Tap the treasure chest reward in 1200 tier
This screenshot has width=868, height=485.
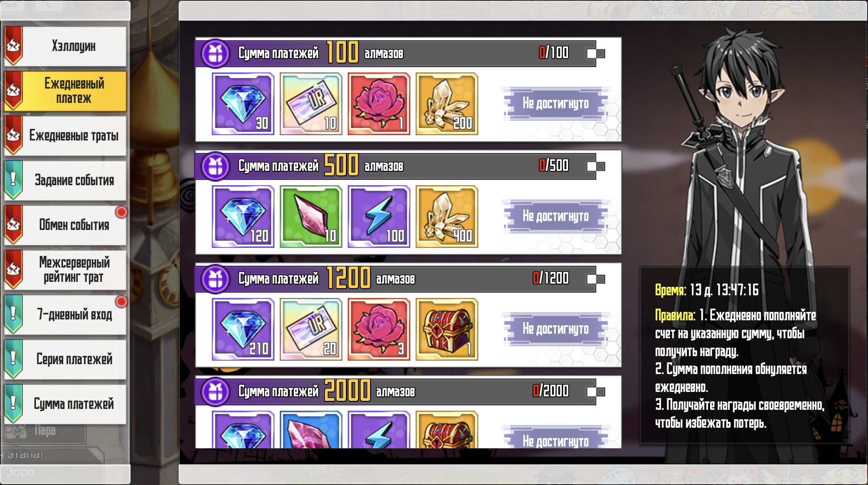tap(447, 329)
